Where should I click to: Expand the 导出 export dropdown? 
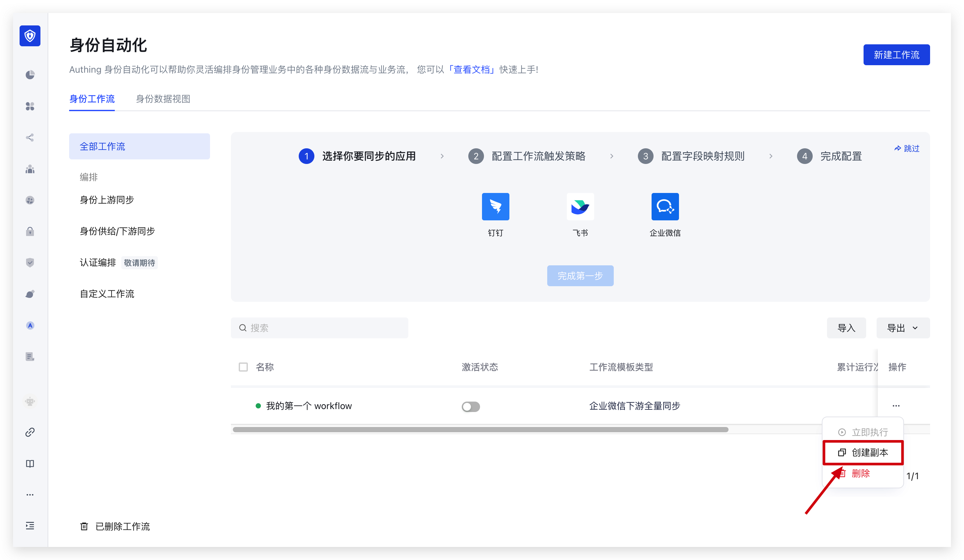point(903,328)
